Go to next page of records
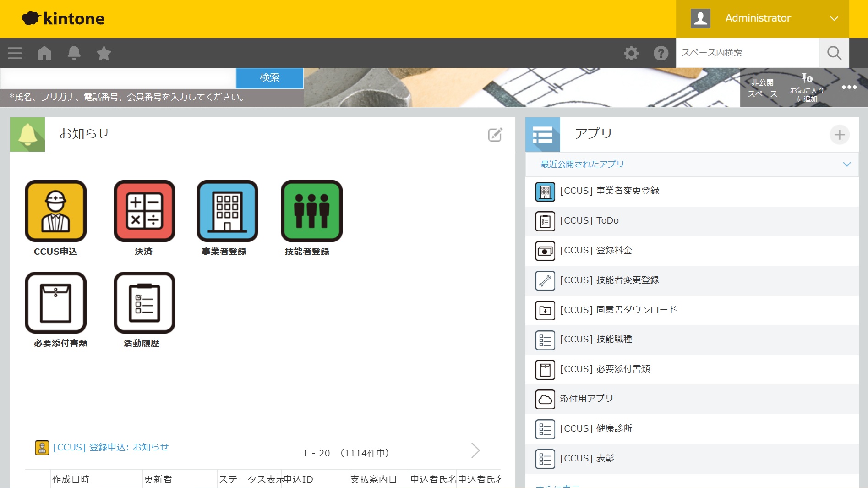The height and width of the screenshot is (488, 868). tap(475, 450)
